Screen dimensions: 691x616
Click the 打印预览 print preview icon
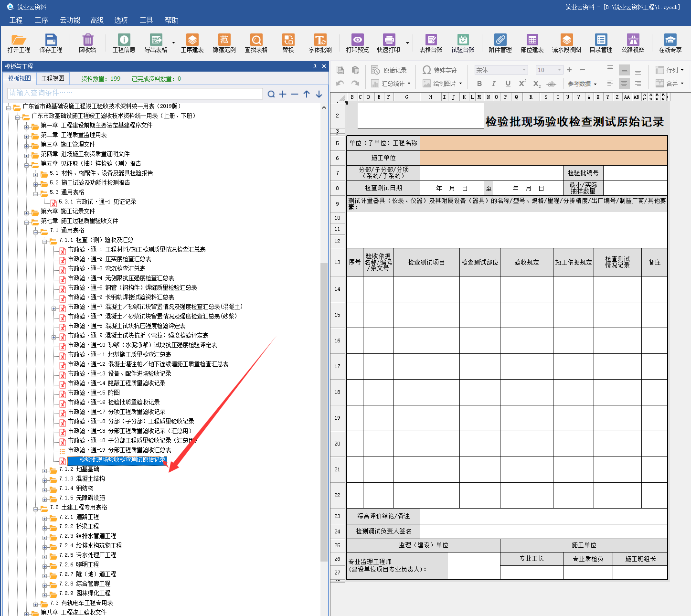[x=357, y=43]
